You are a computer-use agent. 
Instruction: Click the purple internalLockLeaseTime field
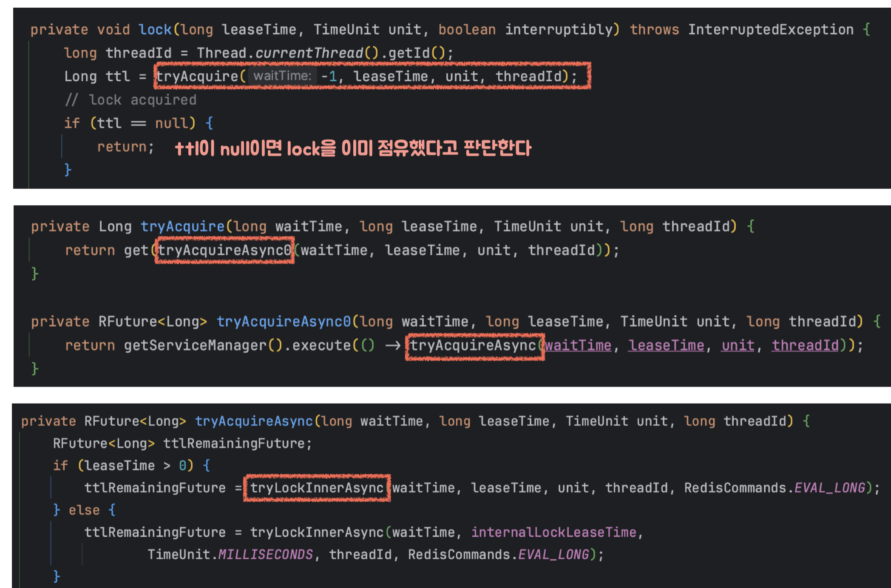(x=553, y=532)
